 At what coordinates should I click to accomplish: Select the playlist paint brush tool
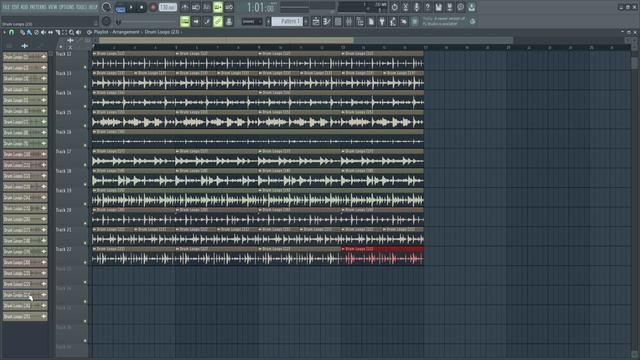tap(29, 32)
